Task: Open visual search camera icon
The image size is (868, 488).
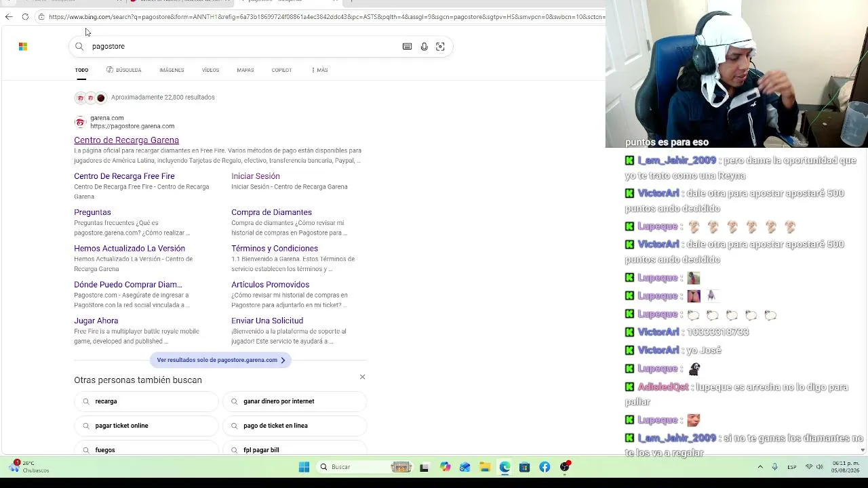Action: (x=440, y=46)
